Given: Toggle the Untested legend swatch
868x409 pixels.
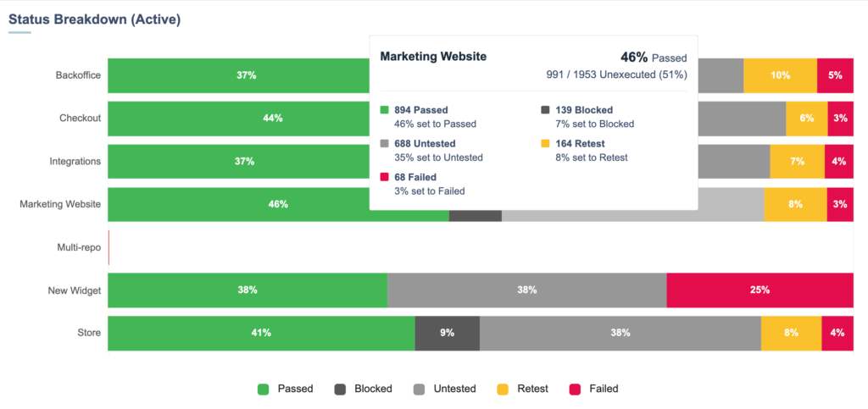Looking at the screenshot, I should [x=420, y=390].
